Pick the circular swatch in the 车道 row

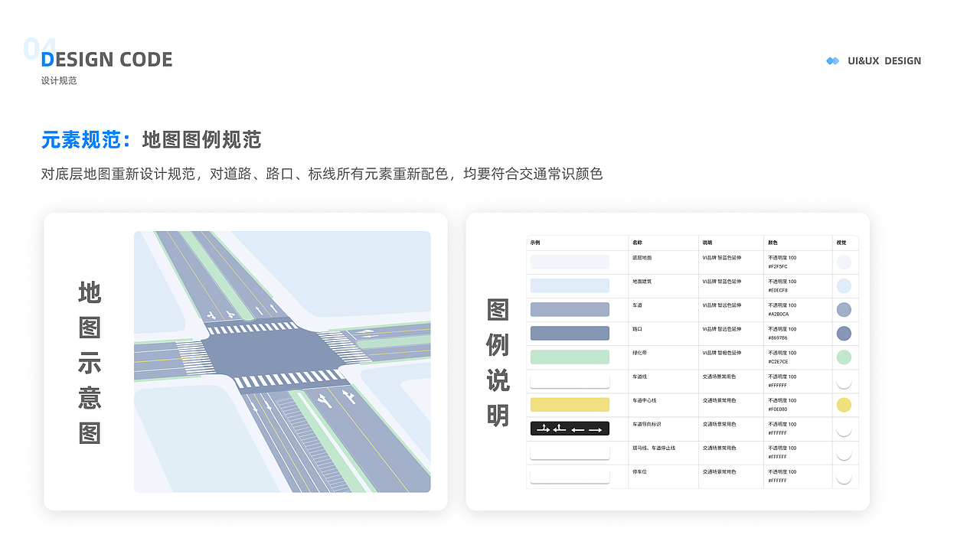coord(844,310)
